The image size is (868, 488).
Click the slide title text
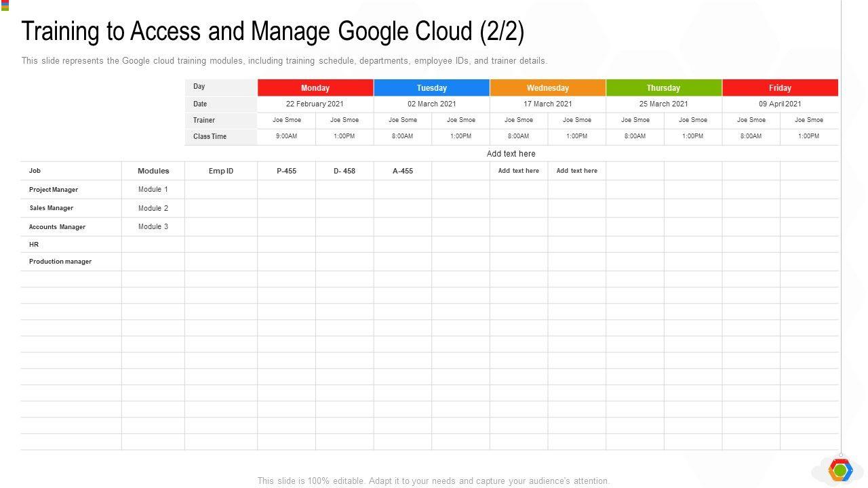pos(273,31)
